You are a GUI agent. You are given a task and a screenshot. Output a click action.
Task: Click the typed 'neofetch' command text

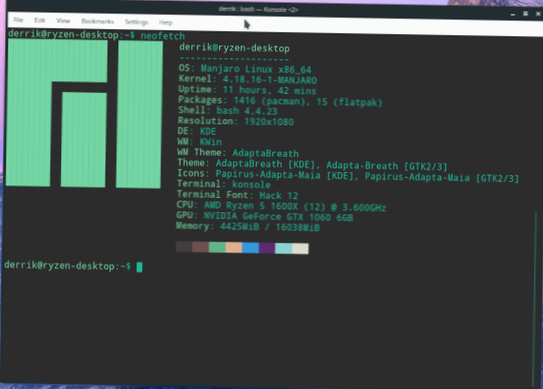[x=163, y=36]
